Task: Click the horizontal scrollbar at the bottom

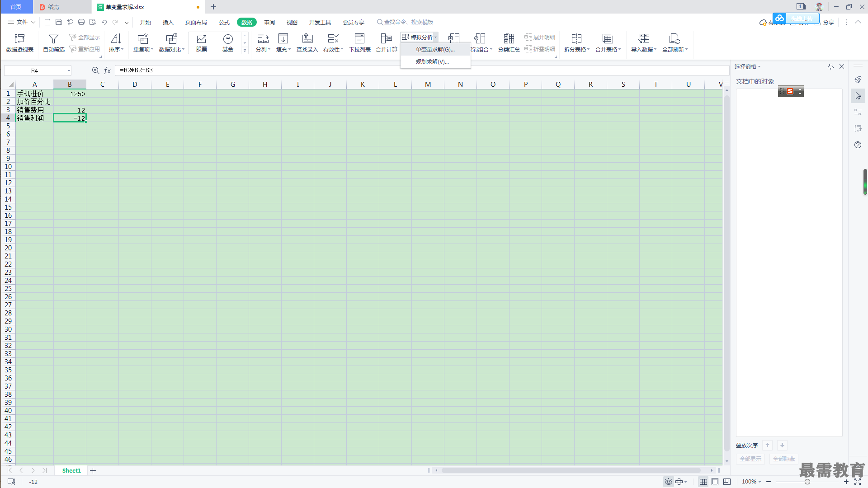Action: (x=571, y=470)
